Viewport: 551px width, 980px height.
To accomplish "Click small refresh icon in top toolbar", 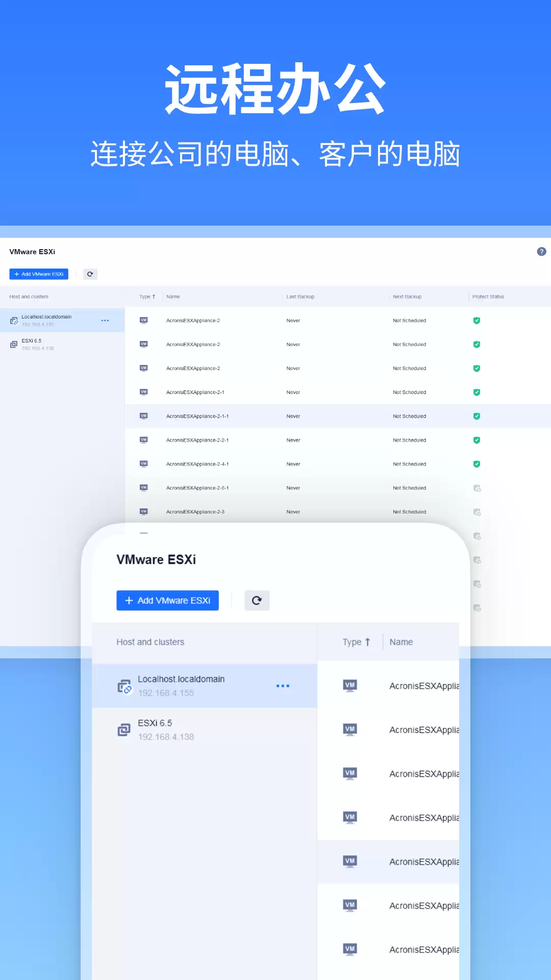I will [x=90, y=274].
